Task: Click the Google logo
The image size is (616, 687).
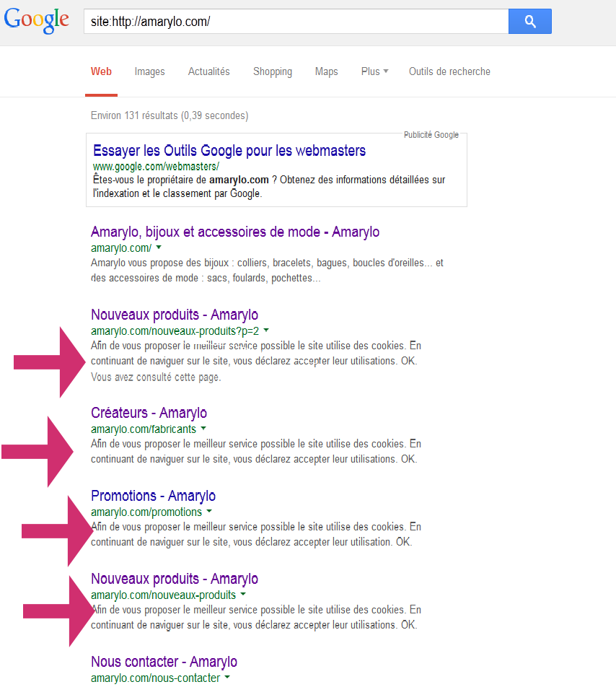Action: pos(36,20)
